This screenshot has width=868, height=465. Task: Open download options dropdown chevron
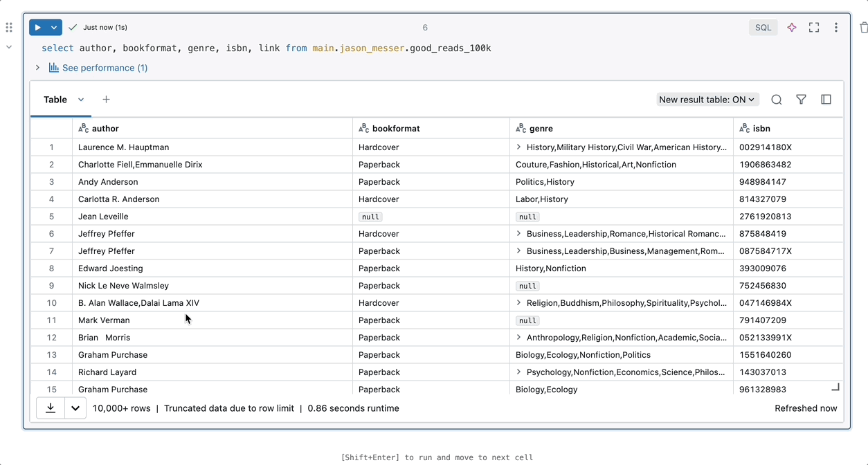(x=75, y=408)
